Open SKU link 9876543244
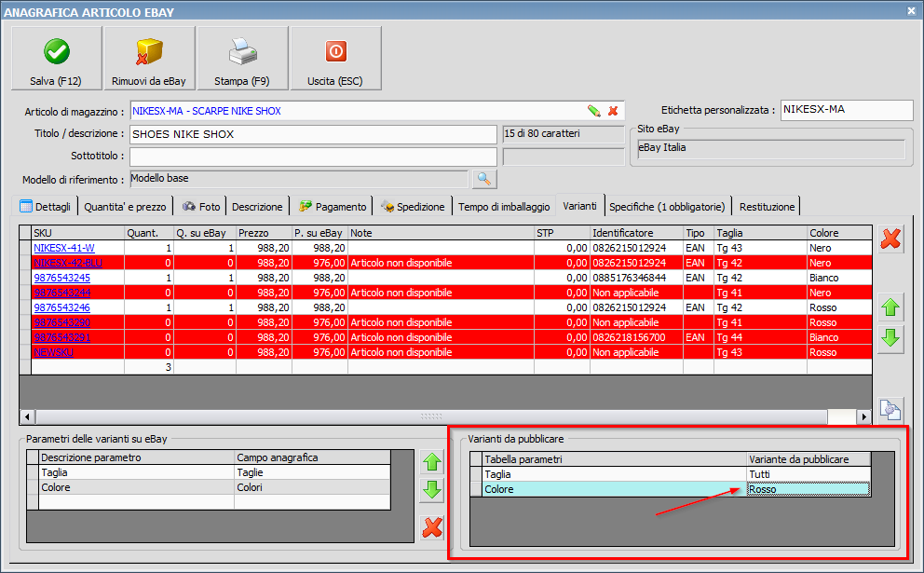 tap(61, 293)
